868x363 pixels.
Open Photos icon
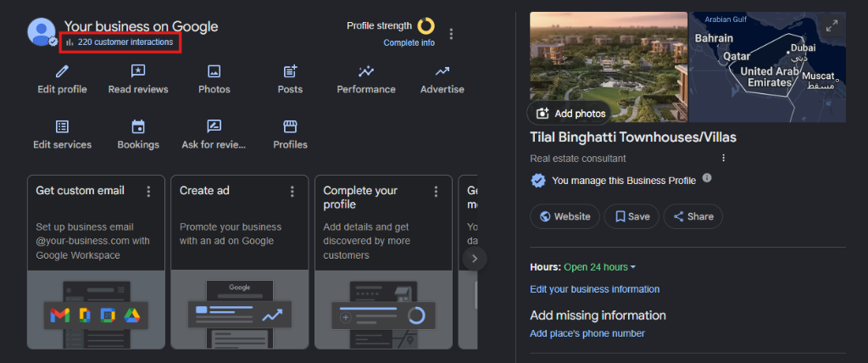click(214, 71)
